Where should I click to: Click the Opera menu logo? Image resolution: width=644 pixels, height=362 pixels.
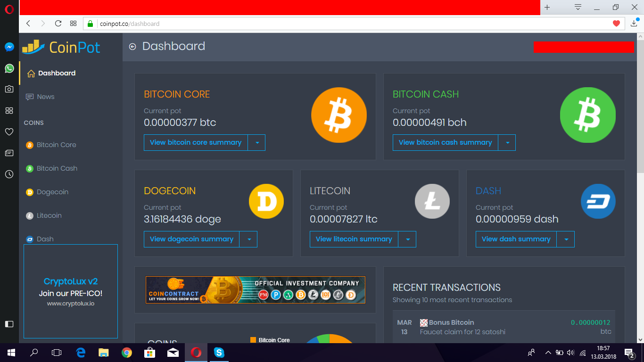point(9,9)
